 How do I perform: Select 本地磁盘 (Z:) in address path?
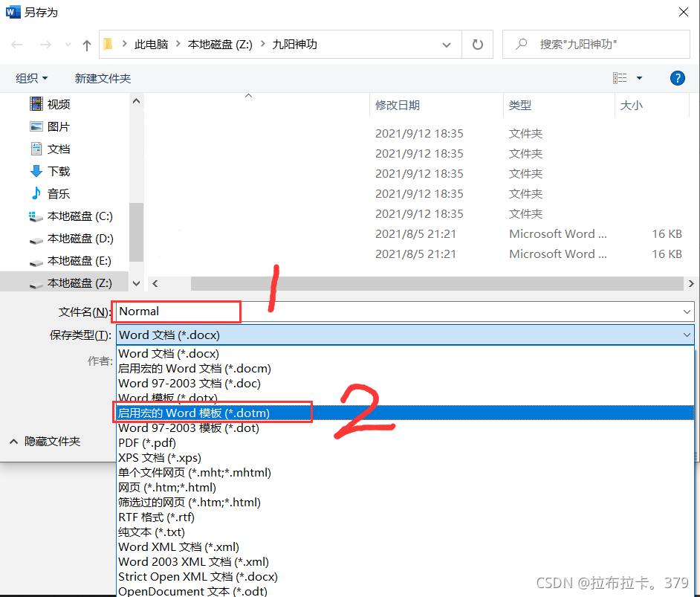pos(220,44)
